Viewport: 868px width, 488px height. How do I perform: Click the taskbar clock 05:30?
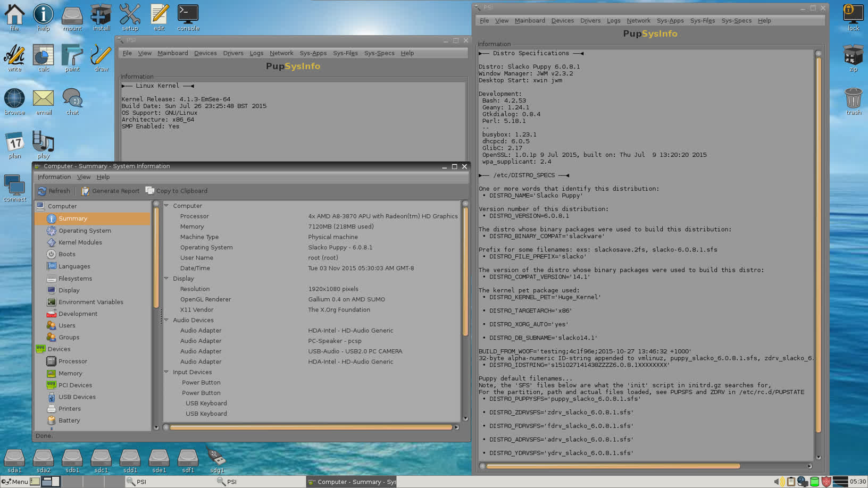click(857, 482)
